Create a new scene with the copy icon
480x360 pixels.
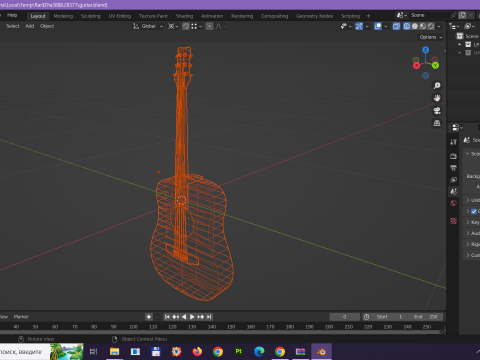click(462, 15)
